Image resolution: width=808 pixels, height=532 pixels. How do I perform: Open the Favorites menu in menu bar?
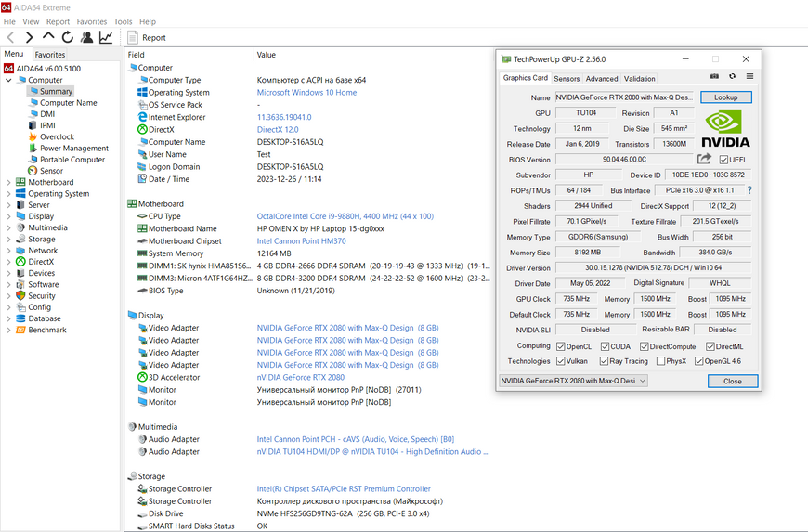[x=92, y=21]
